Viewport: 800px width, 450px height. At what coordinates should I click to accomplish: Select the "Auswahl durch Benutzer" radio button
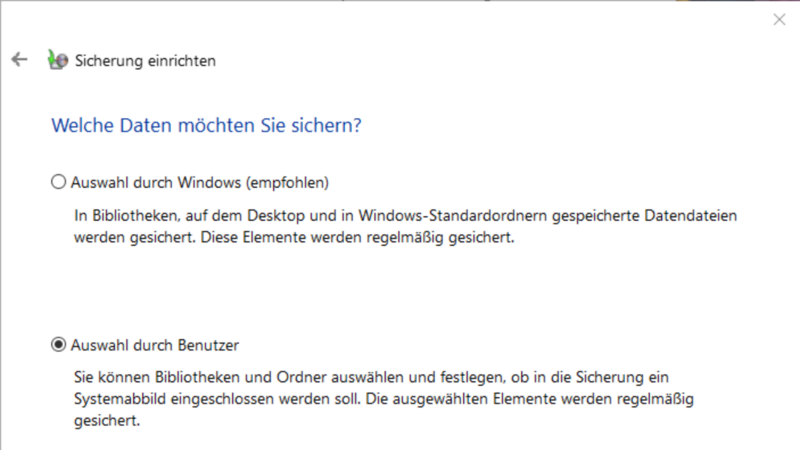(x=57, y=345)
